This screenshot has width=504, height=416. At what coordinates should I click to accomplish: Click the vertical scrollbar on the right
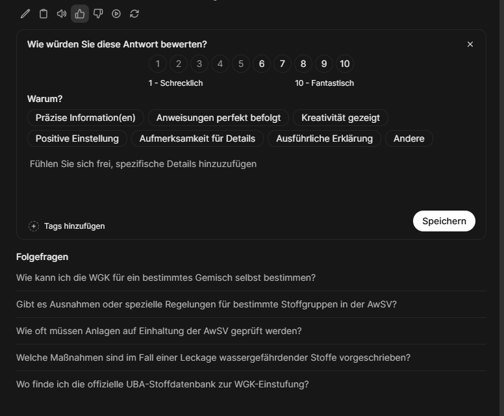point(502,208)
